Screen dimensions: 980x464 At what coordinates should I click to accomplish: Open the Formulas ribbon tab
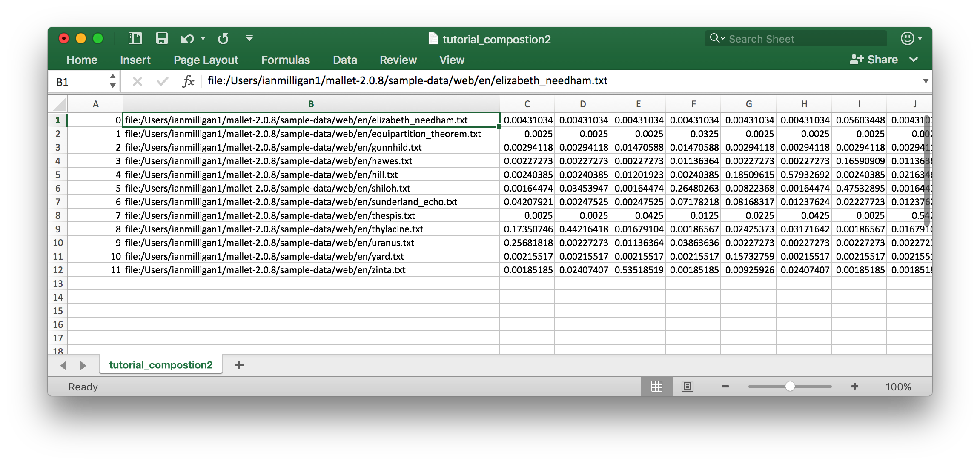tap(285, 60)
